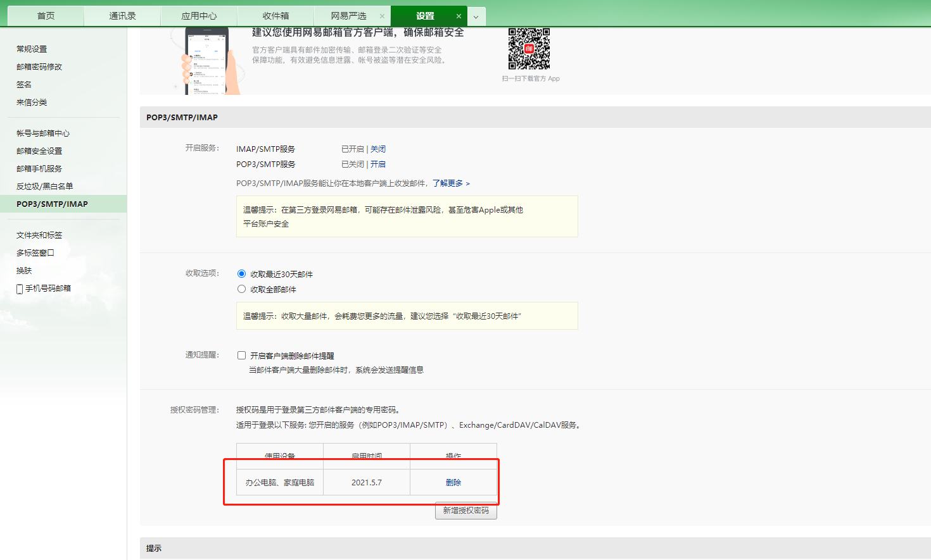
Task: Open 邮箱密码修改 in the sidebar
Action: tap(39, 67)
